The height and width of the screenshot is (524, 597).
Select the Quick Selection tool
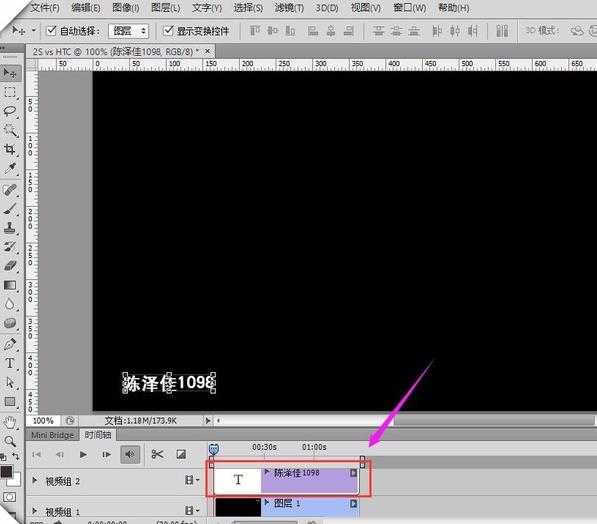pyautogui.click(x=10, y=130)
